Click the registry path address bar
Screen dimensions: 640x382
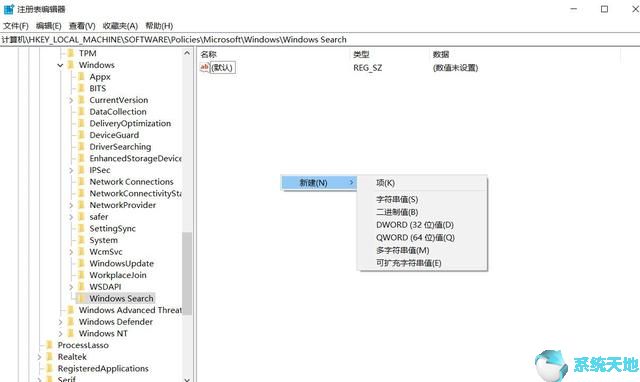click(320, 40)
